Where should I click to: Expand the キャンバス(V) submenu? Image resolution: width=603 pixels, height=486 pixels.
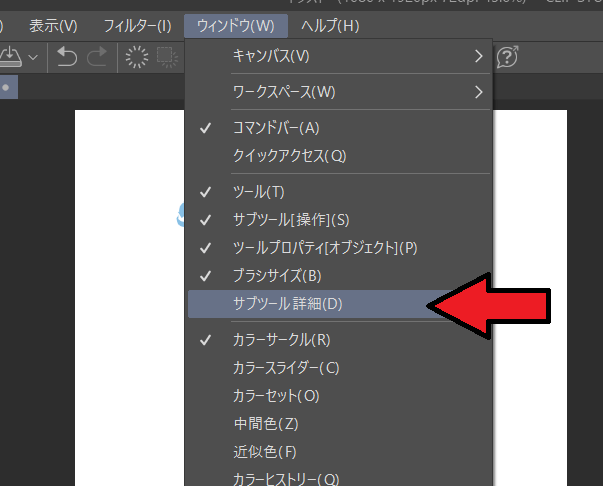click(x=340, y=55)
